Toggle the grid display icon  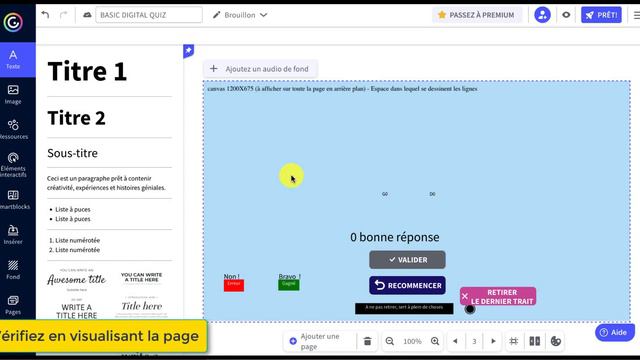(513, 341)
